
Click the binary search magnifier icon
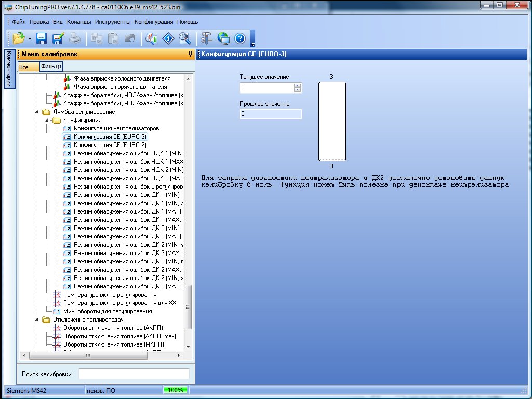(x=184, y=38)
